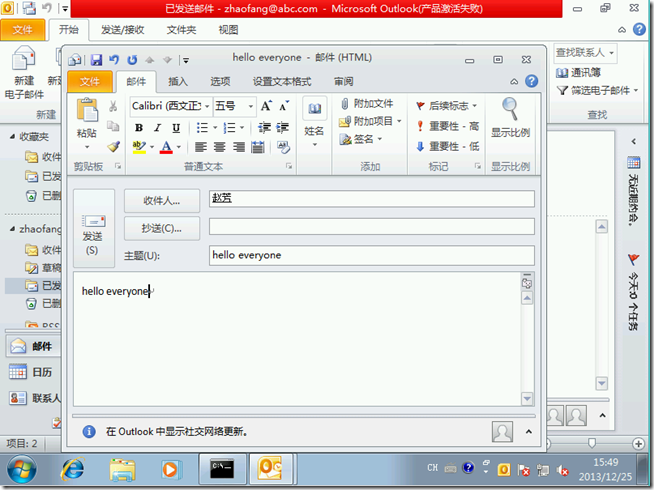Screen dimensions: 654x490
Task: Expand the social network people pane
Action: 528,432
